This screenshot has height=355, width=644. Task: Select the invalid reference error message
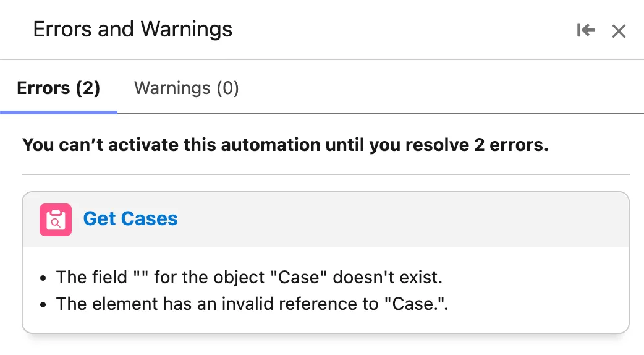(252, 304)
